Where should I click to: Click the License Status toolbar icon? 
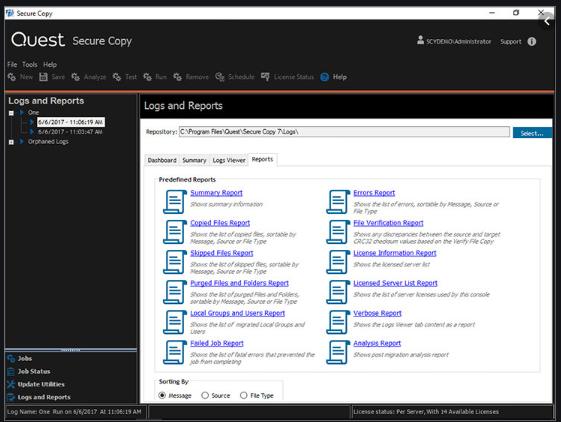[x=265, y=77]
